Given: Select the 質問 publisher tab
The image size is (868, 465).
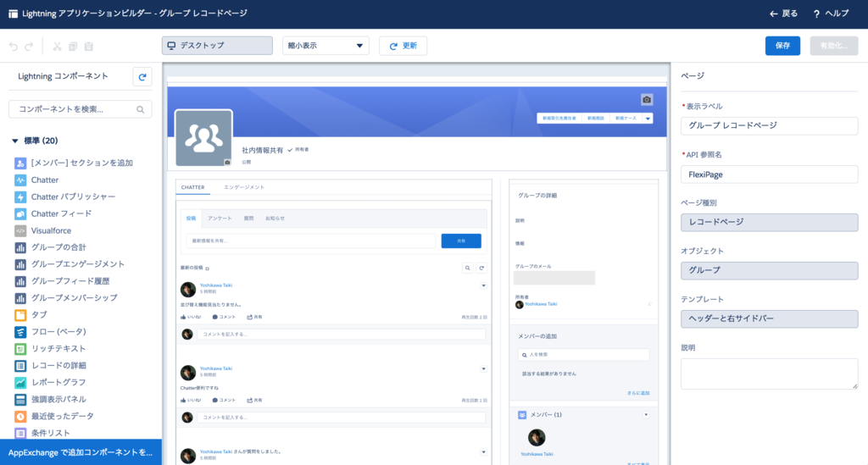Looking at the screenshot, I should click(x=248, y=219).
